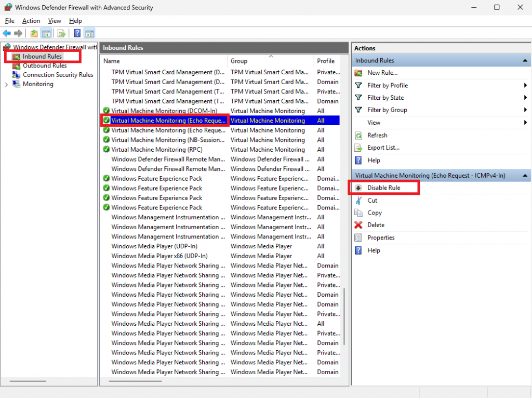
Task: Select the Virtual Machine Monitoring (RPC) rule
Action: [157, 149]
